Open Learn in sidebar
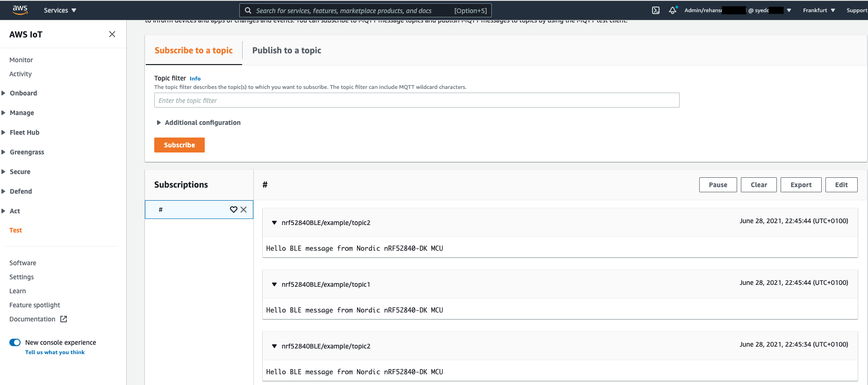The height and width of the screenshot is (385, 868). click(18, 291)
